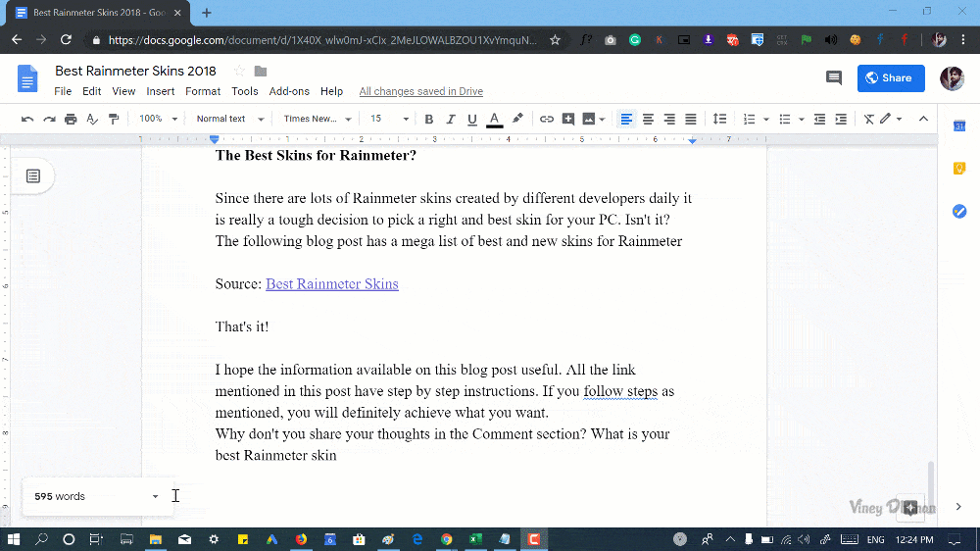Open the View menu
980x551 pixels.
tap(123, 91)
